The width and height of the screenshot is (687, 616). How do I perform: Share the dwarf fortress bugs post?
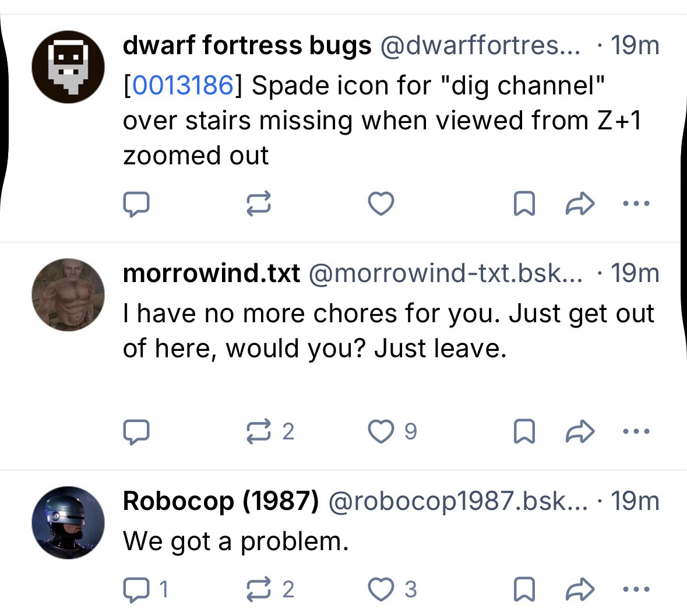(580, 204)
